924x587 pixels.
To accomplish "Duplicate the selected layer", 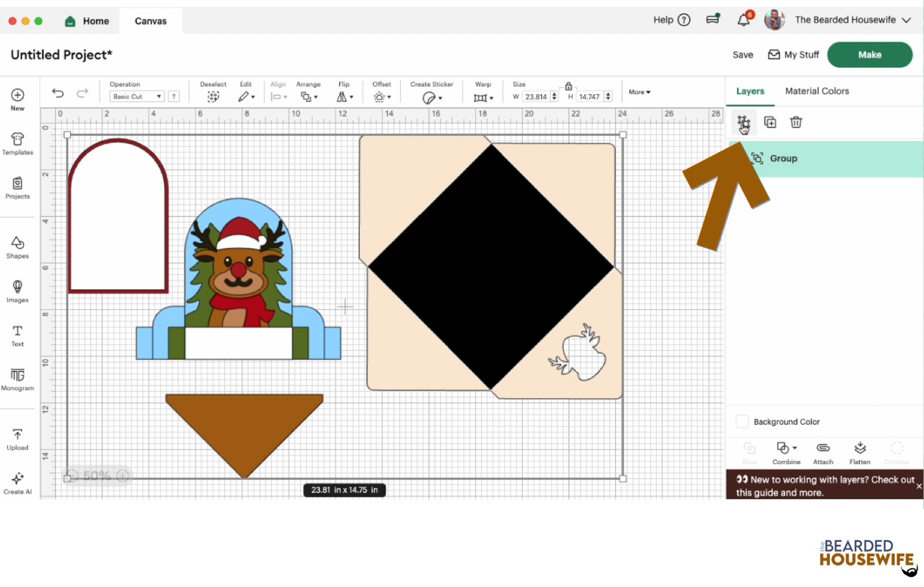I will [x=770, y=122].
